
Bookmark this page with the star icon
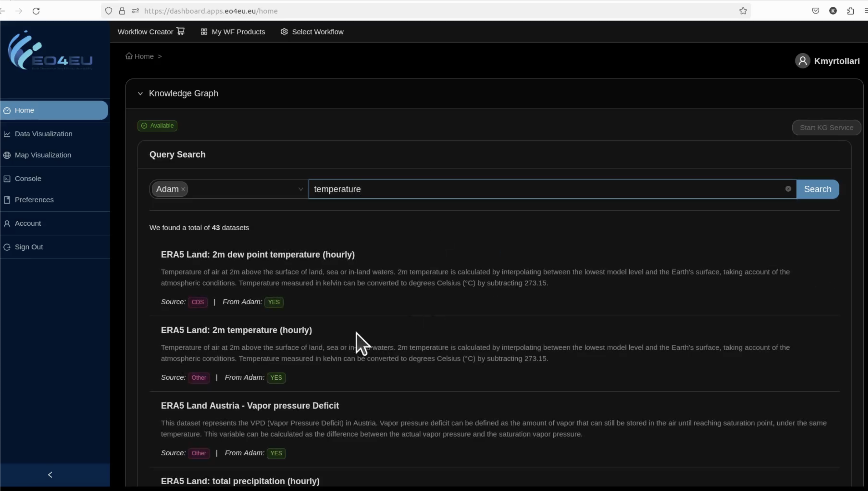pos(743,11)
